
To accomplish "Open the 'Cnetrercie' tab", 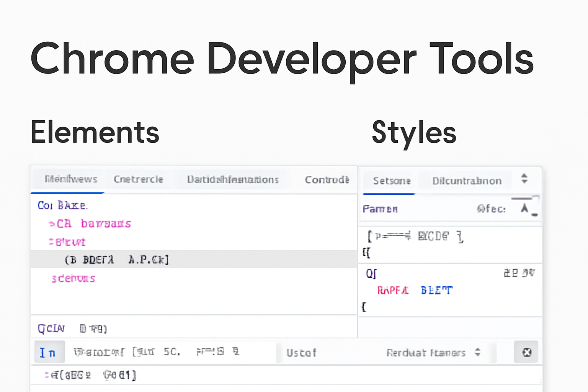I will (x=139, y=179).
